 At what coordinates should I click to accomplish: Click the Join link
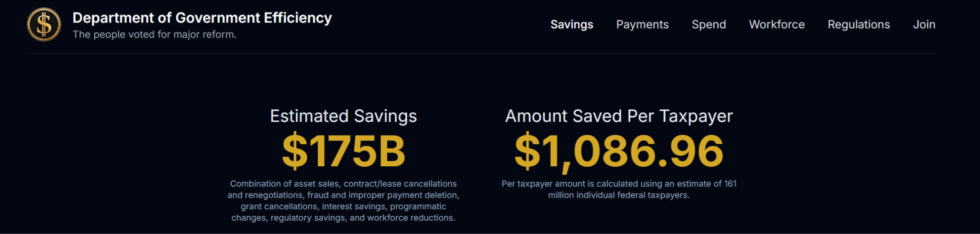coord(924,24)
